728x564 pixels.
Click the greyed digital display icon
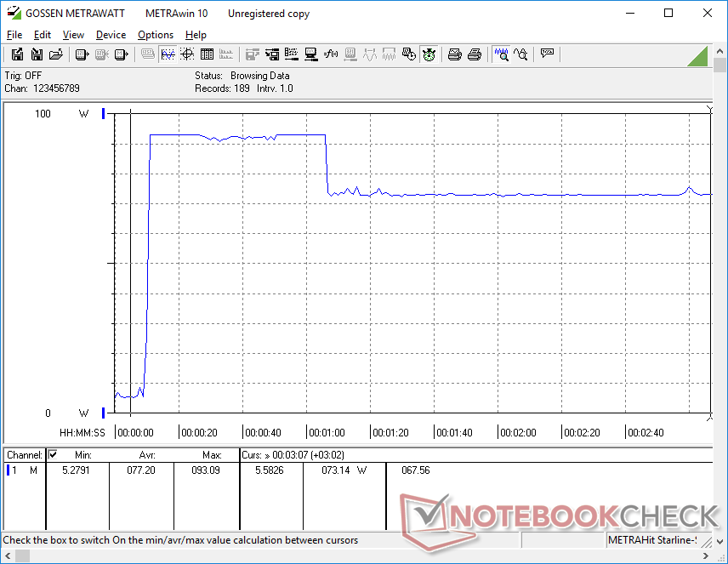[x=148, y=54]
